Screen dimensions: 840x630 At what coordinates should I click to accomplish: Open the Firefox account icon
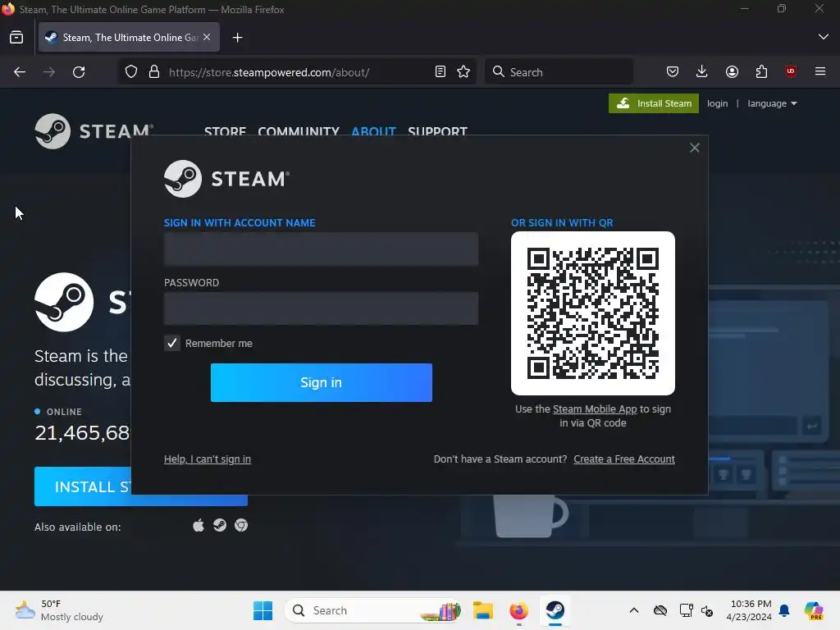click(x=732, y=72)
